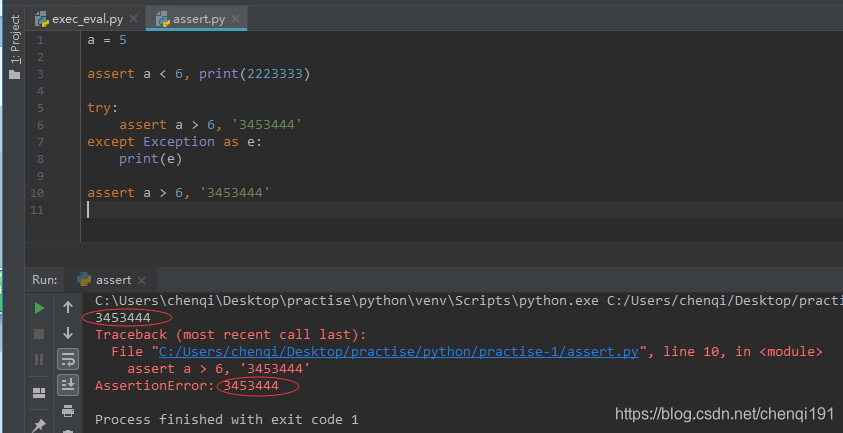843x433 pixels.
Task: Close the exec_eval.py tab
Action: [x=134, y=19]
